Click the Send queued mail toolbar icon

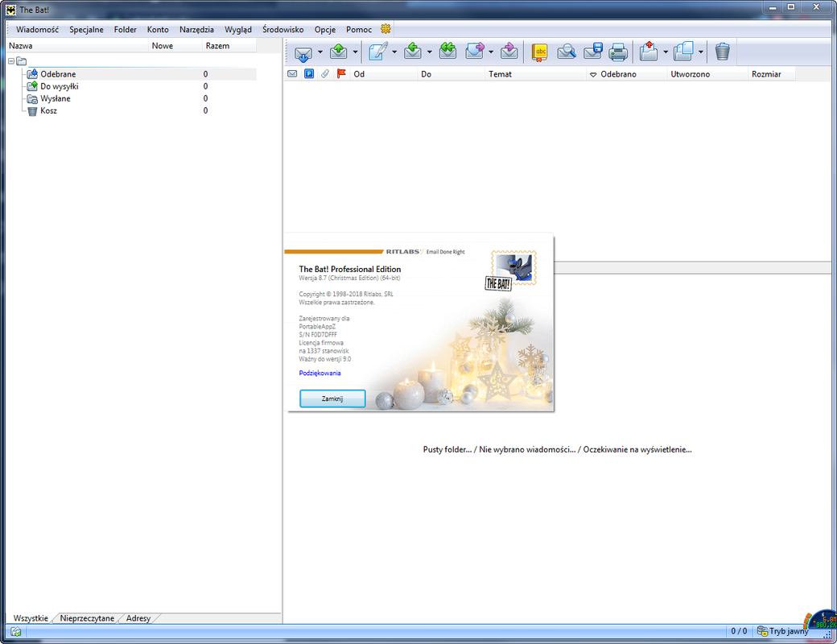339,52
